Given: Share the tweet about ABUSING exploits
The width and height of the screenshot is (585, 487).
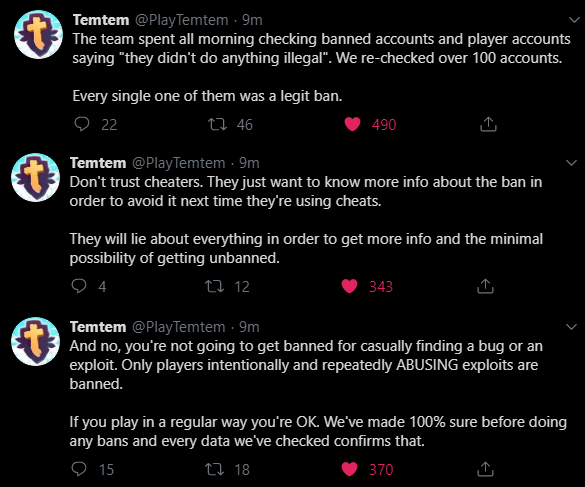Looking at the screenshot, I should coord(485,469).
